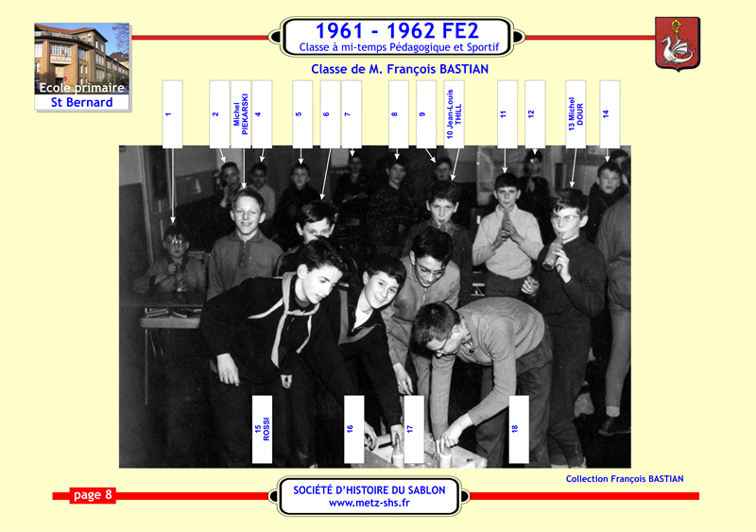Screen dimensions: 756x532
Task: Click name label number 16
Action: (353, 429)
